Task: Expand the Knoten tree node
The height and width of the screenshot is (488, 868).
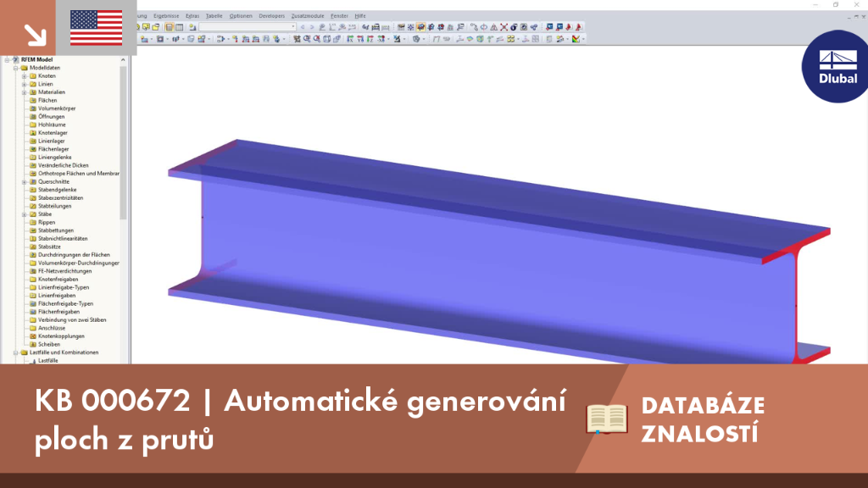Action: 25,75
